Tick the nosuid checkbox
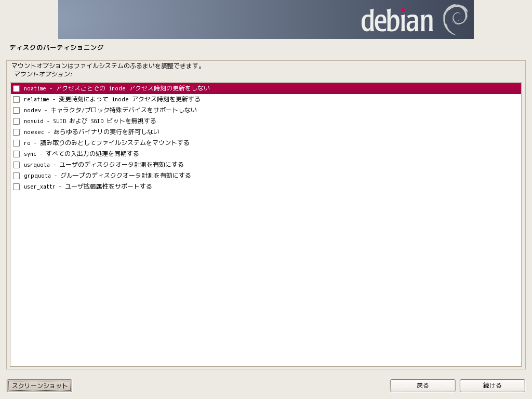This screenshot has height=399, width=532. click(x=16, y=121)
